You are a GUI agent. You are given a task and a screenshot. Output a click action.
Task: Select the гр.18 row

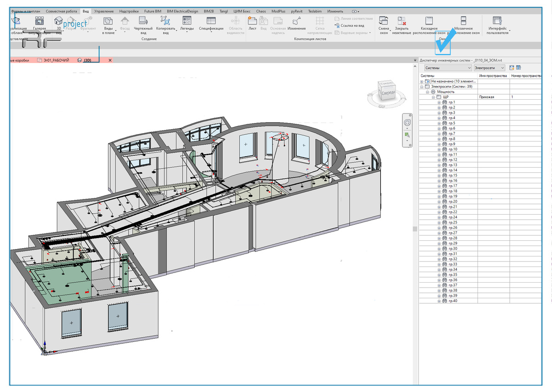point(481,191)
